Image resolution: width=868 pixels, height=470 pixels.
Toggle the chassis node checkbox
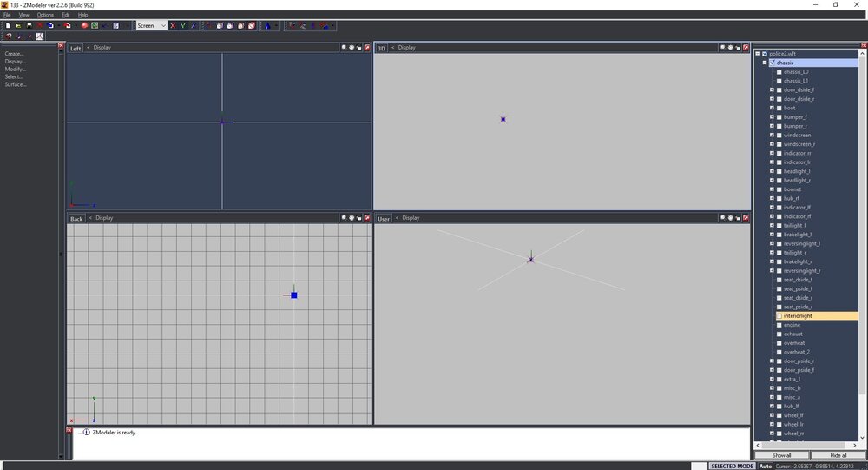click(x=773, y=63)
